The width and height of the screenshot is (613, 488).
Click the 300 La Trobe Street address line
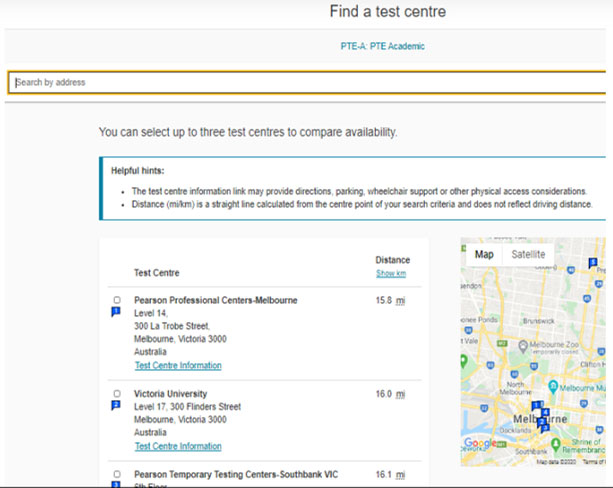(x=172, y=326)
